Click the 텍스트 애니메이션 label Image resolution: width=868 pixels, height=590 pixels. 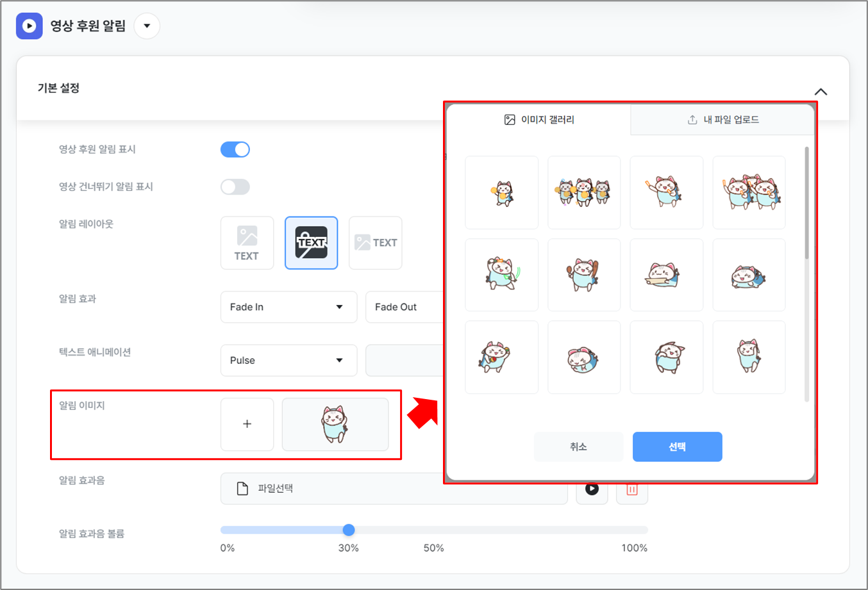click(95, 352)
